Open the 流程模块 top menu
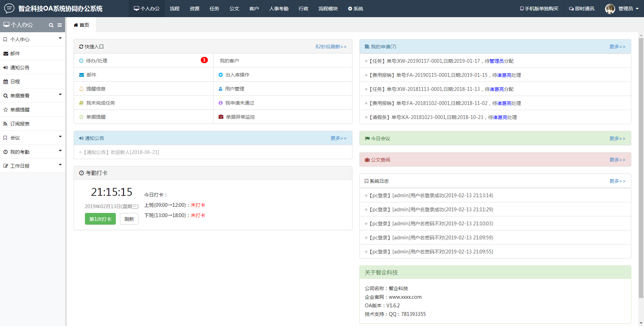644x333 pixels. click(x=328, y=9)
